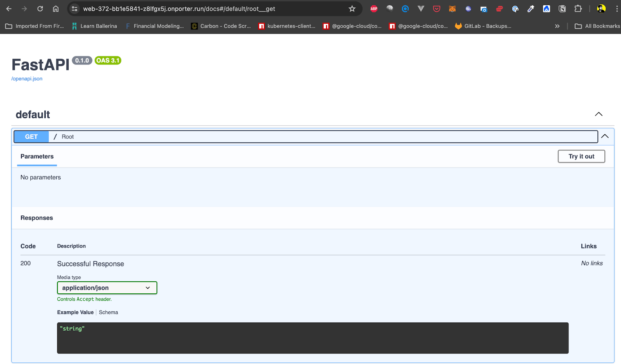This screenshot has width=621, height=364.
Task: Click the 200 response code
Action: tap(26, 263)
